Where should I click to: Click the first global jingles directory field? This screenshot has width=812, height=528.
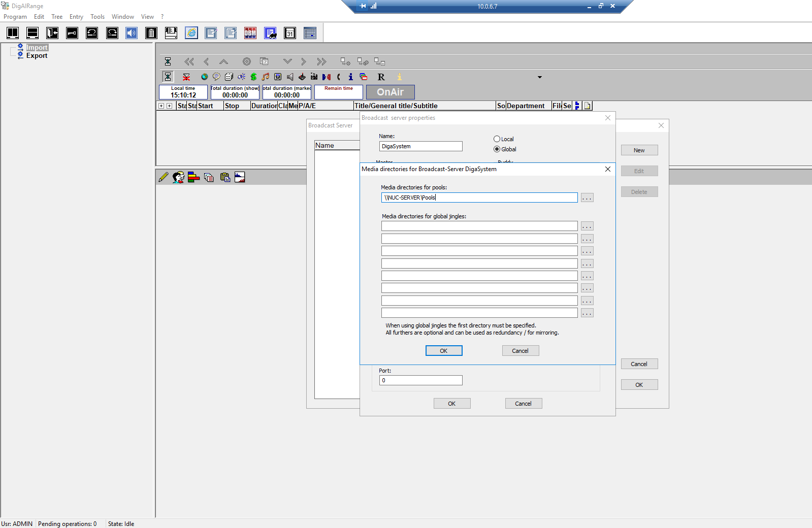point(479,226)
